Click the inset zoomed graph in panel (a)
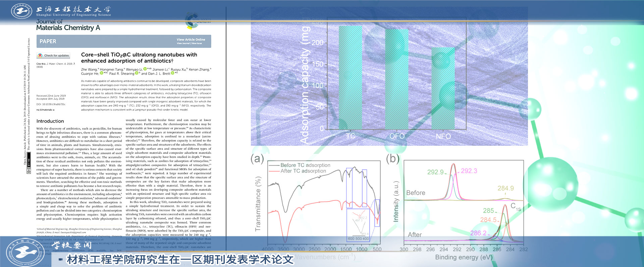Viewport: 644px width, 267px height. (x=358, y=225)
